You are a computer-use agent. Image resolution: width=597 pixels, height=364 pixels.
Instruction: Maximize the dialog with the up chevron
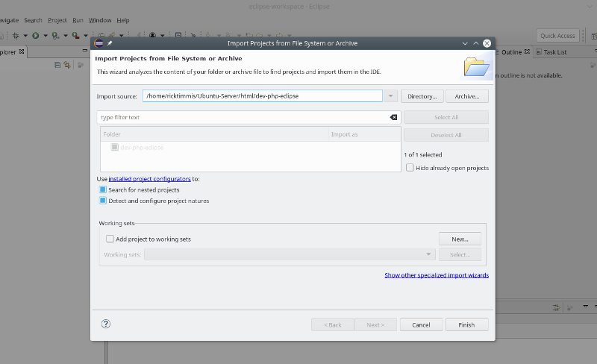coord(476,43)
